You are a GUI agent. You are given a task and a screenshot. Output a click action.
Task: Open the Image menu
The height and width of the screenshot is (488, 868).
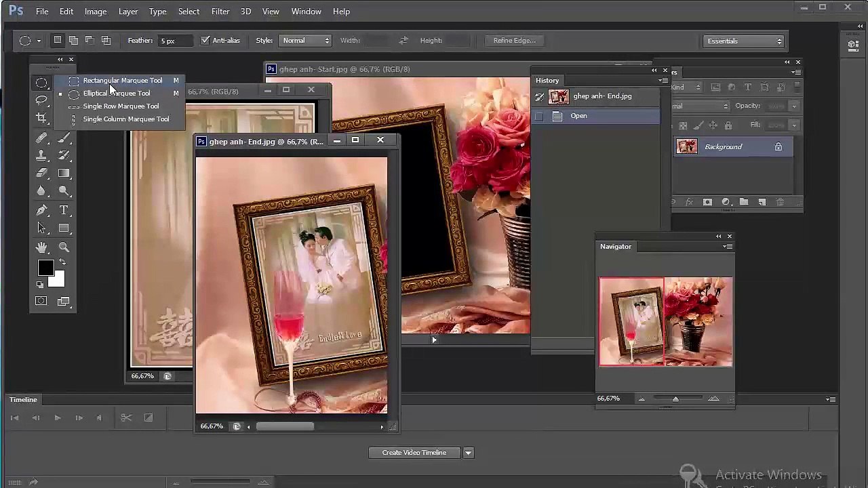[x=96, y=12]
